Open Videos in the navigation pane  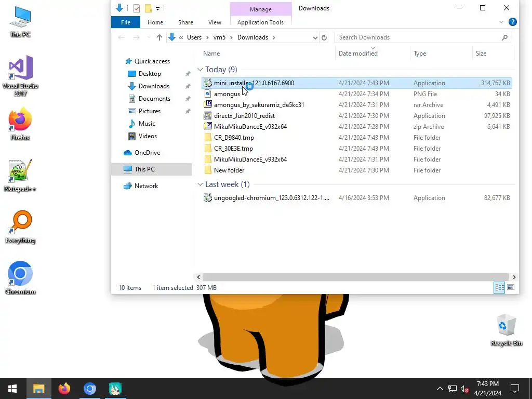pyautogui.click(x=148, y=136)
